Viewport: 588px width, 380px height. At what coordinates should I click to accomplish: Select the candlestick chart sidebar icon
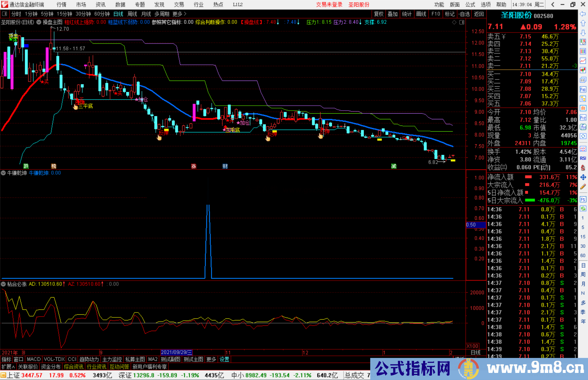pos(583,70)
